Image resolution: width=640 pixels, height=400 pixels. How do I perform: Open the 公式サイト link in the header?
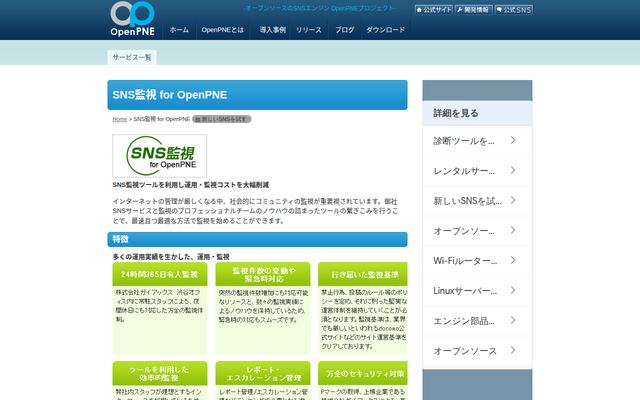click(434, 9)
